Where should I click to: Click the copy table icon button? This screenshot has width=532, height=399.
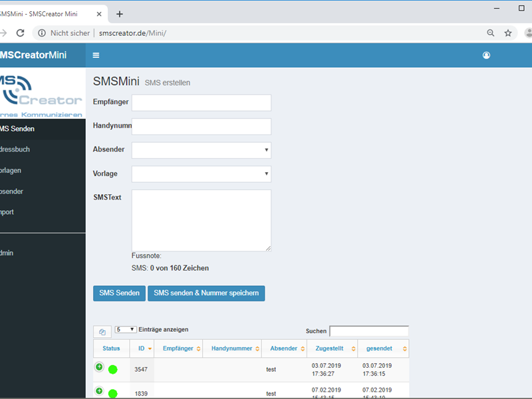pos(102,332)
